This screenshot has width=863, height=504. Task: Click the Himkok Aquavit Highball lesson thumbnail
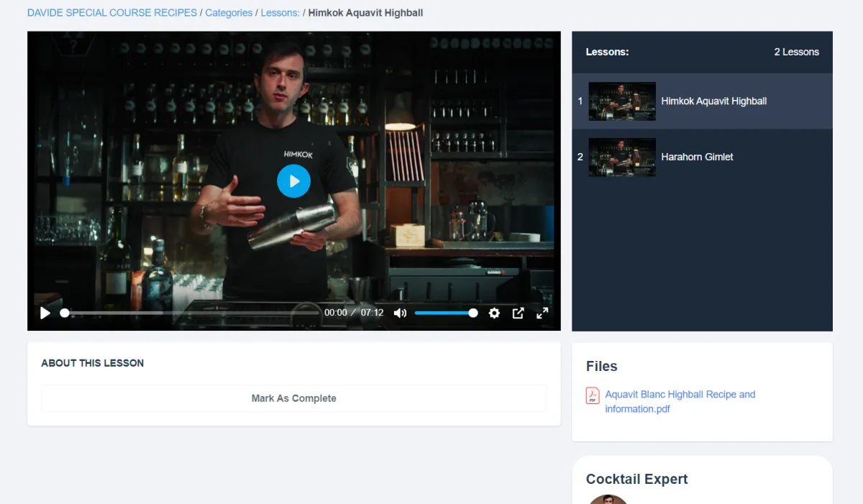coord(622,101)
